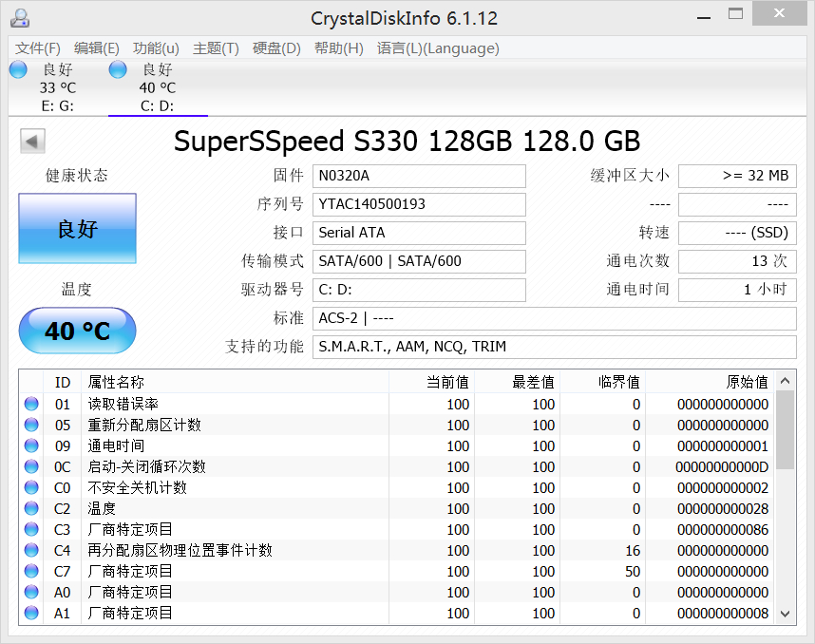Click the Serial ATA interface field
This screenshot has height=644, width=815.
coord(419,233)
